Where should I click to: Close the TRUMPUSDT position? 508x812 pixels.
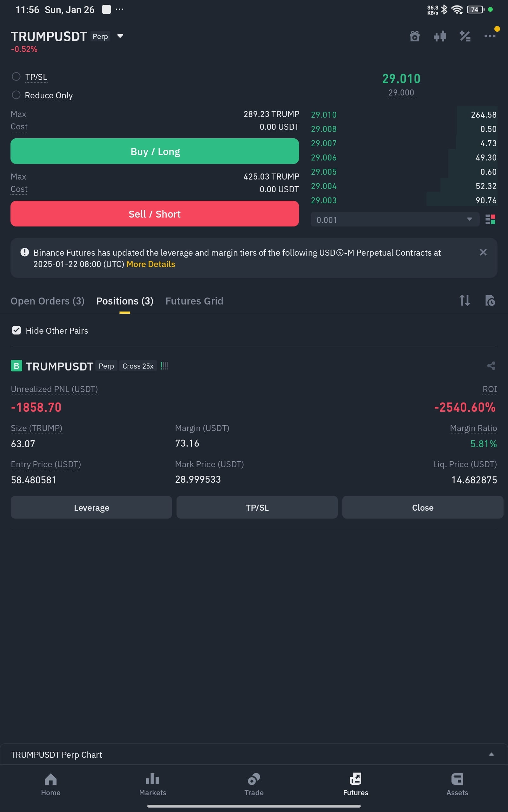coord(423,507)
